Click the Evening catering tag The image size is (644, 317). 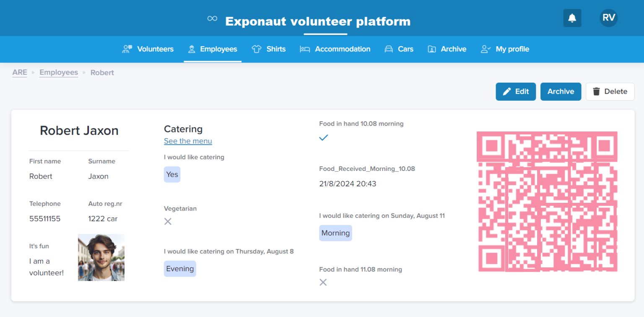click(x=180, y=269)
